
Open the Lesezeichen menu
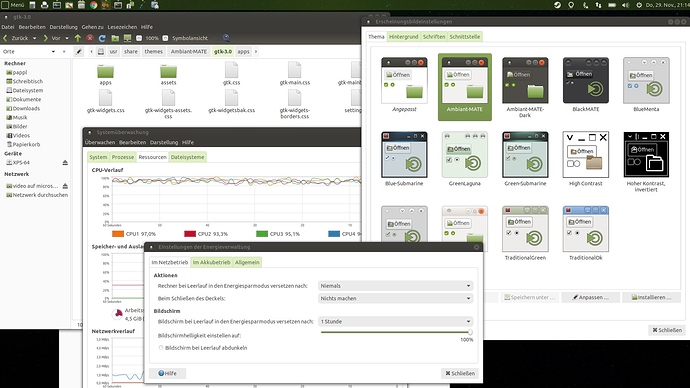120,27
